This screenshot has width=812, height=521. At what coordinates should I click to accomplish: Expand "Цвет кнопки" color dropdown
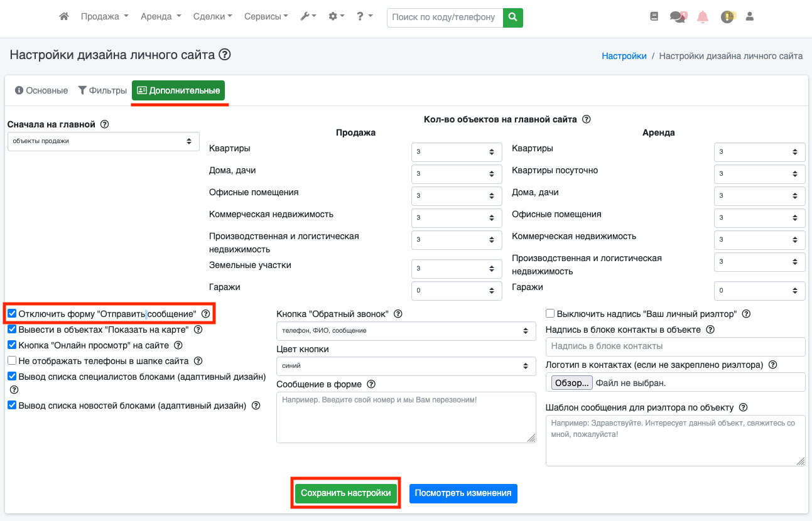tap(406, 366)
